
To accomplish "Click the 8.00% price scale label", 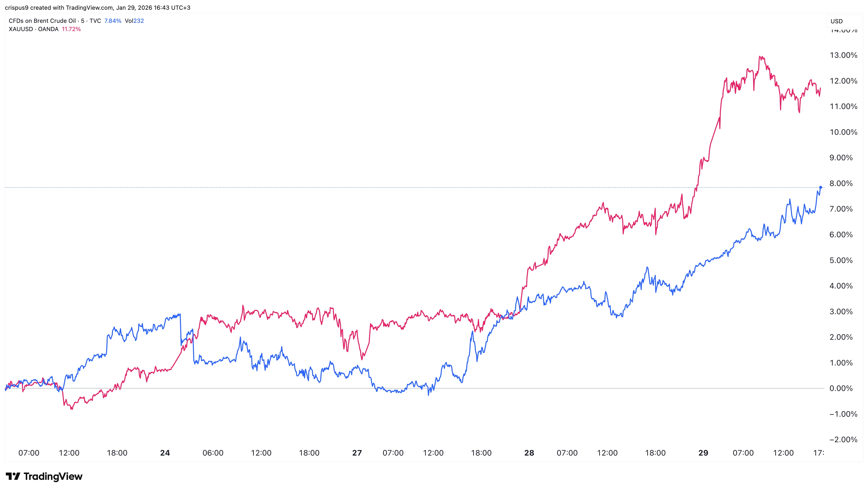I will click(x=841, y=183).
